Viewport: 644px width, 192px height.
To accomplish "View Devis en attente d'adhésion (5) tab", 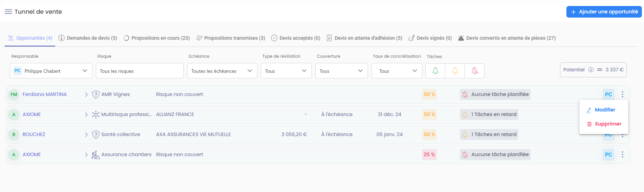I will click(x=364, y=38).
